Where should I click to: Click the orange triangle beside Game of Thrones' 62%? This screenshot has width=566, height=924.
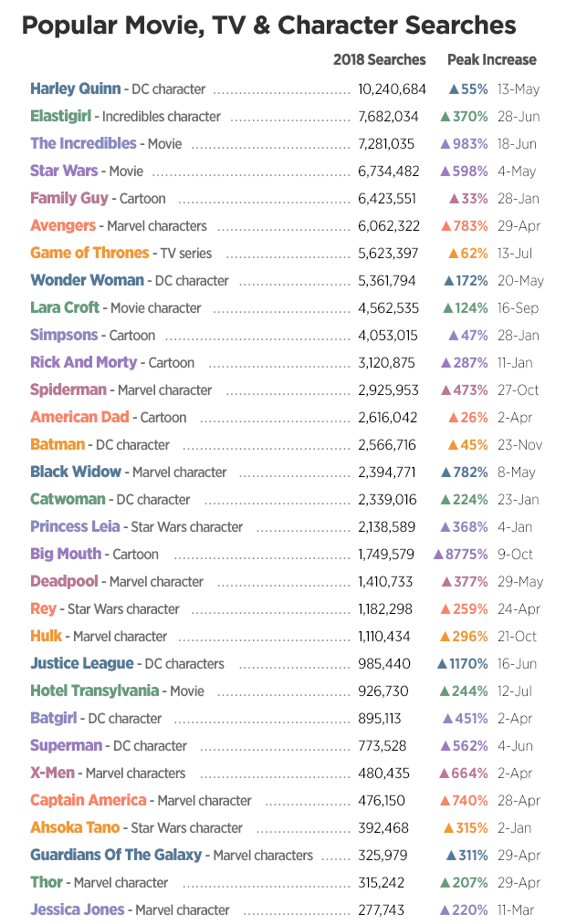click(453, 254)
